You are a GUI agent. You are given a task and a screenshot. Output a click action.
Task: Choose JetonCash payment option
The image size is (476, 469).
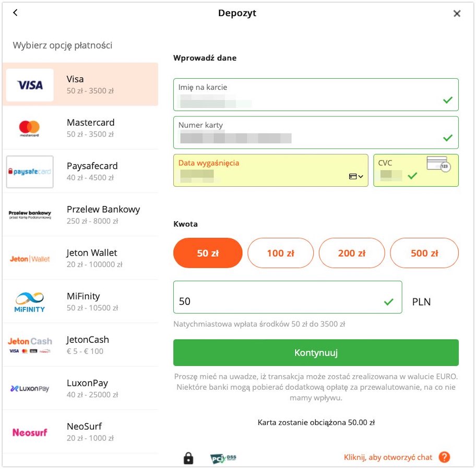80,345
